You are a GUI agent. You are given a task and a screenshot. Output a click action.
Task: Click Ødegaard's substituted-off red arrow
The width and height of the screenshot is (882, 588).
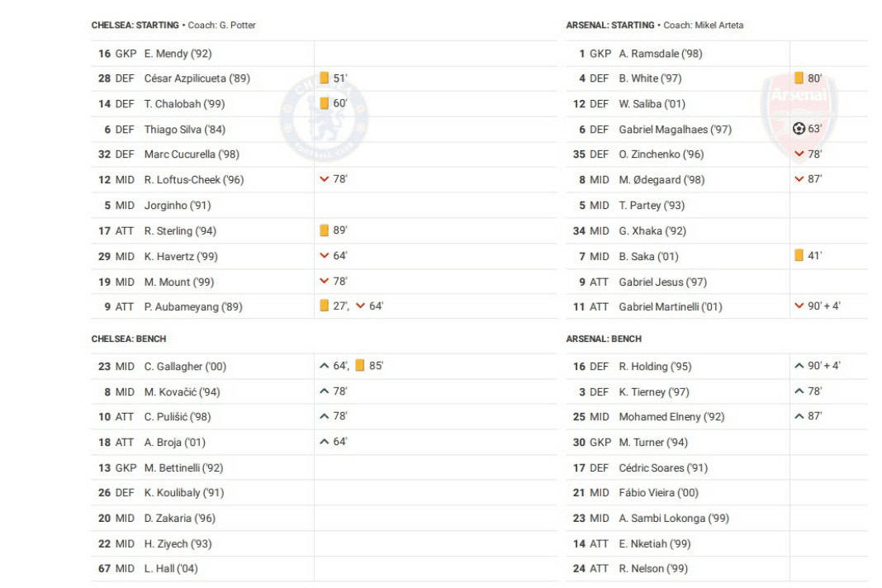pyautogui.click(x=799, y=179)
